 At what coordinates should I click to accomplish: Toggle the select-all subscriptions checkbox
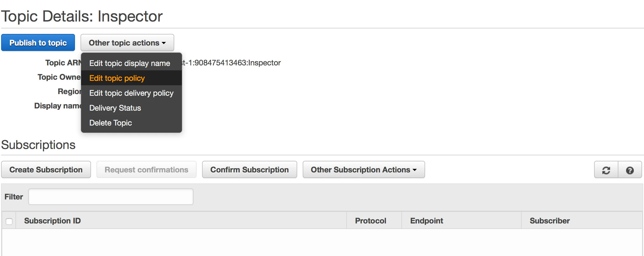pyautogui.click(x=9, y=221)
